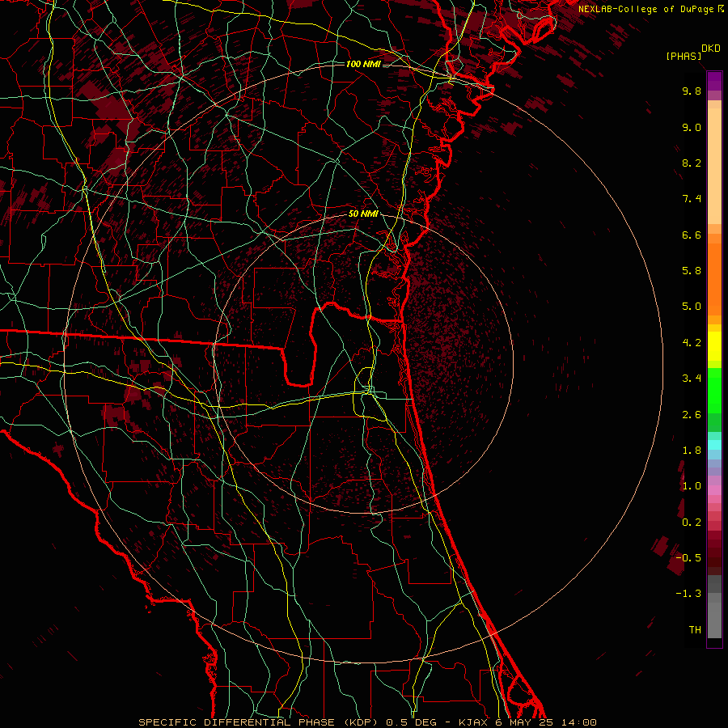
Task: Click the [PHAS] unit label
Action: [684, 56]
